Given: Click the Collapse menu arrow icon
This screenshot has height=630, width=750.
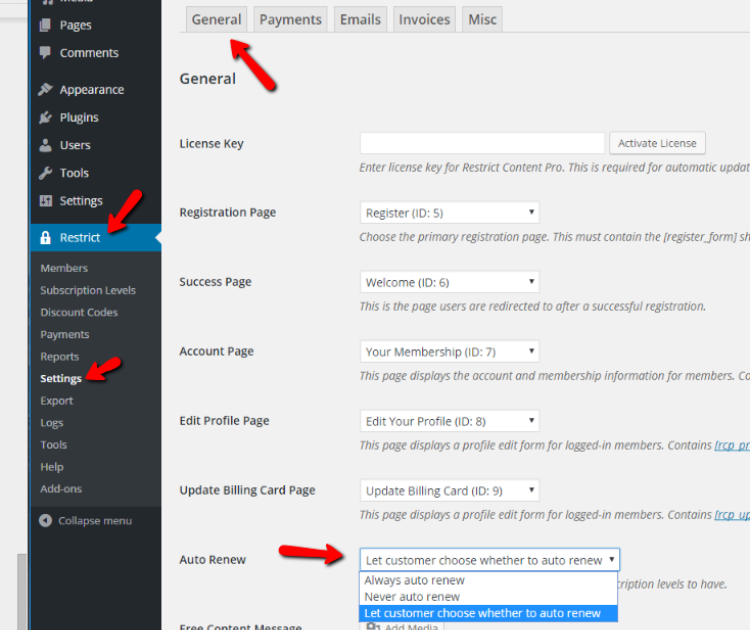Looking at the screenshot, I should (x=45, y=520).
